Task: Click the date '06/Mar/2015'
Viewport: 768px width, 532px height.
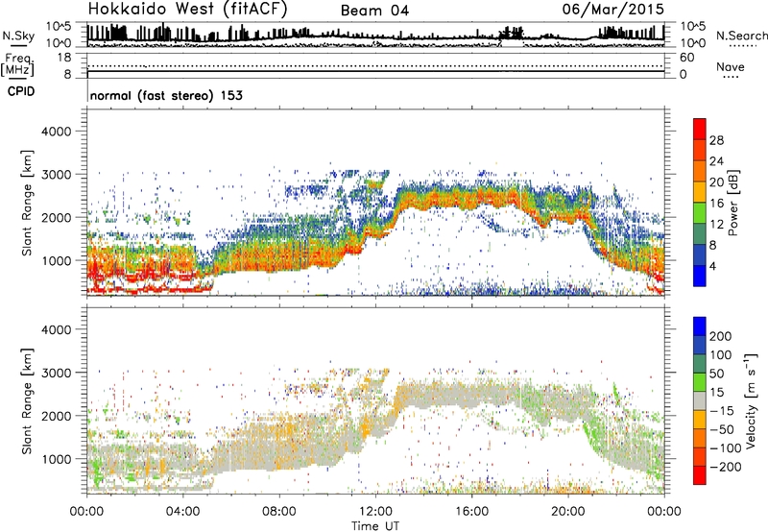Action: [612, 9]
